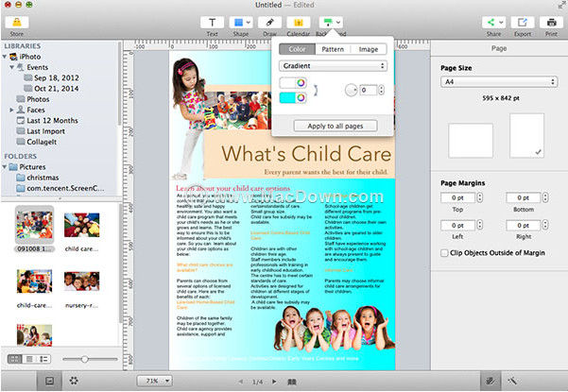568x392 pixels.
Task: Collapse the Events tree item
Action: click(x=12, y=67)
